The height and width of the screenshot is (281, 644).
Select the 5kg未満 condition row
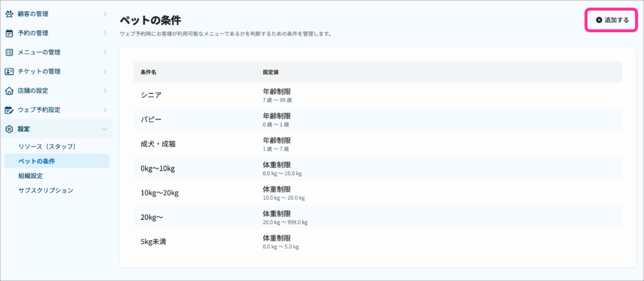[x=378, y=242]
